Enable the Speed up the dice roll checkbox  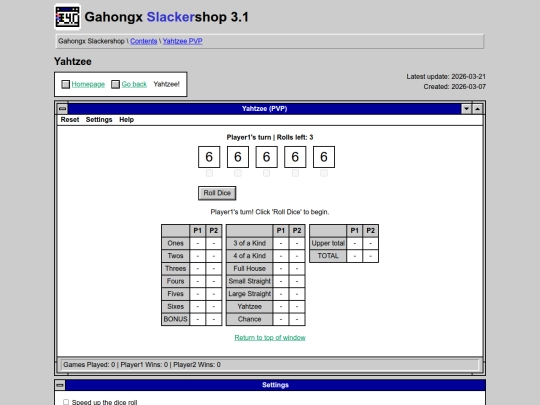coord(66,402)
